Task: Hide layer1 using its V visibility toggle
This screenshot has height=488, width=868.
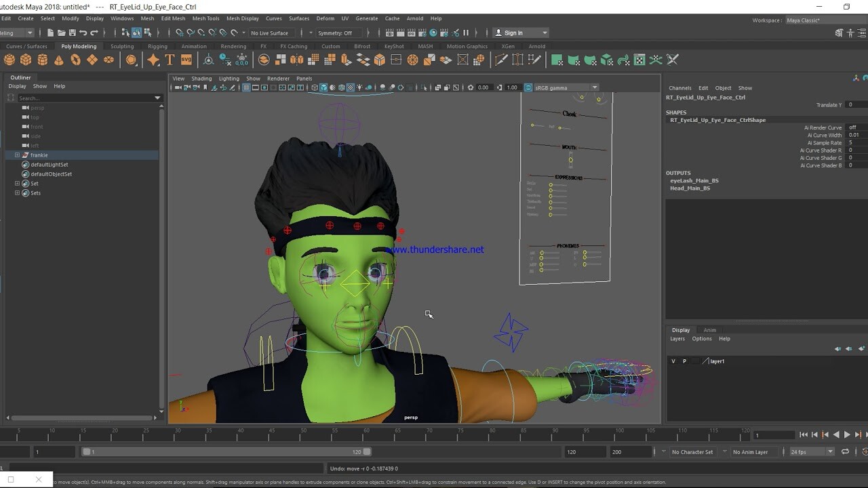Action: (673, 361)
